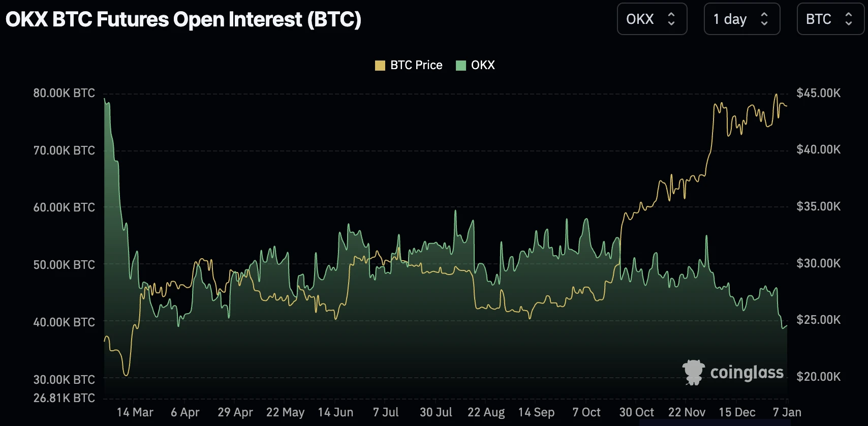This screenshot has width=868, height=426.
Task: Select the 7 Jul date label
Action: pos(386,412)
